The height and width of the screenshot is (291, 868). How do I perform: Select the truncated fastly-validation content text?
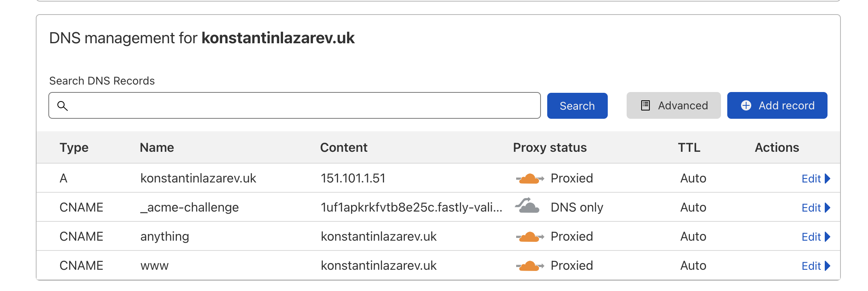point(411,207)
